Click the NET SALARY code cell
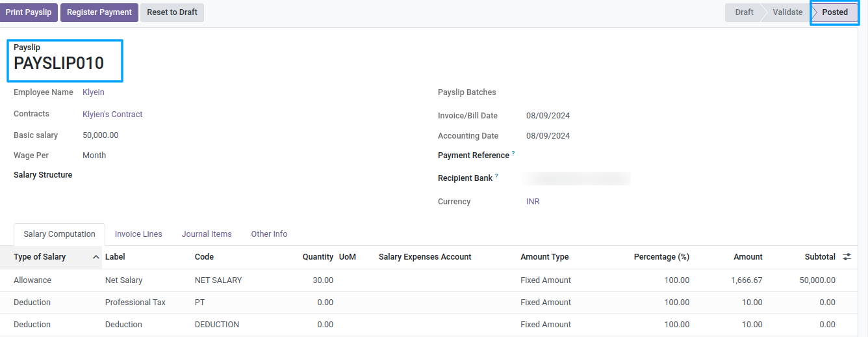The image size is (868, 337). click(218, 280)
